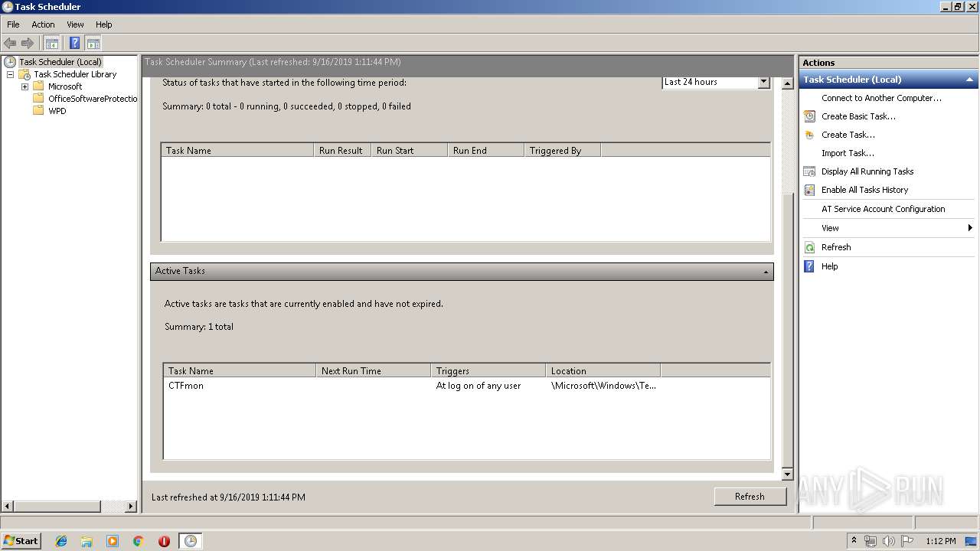Viewport: 980px width, 551px height.
Task: Click Enable All Tasks History action
Action: (x=864, y=190)
